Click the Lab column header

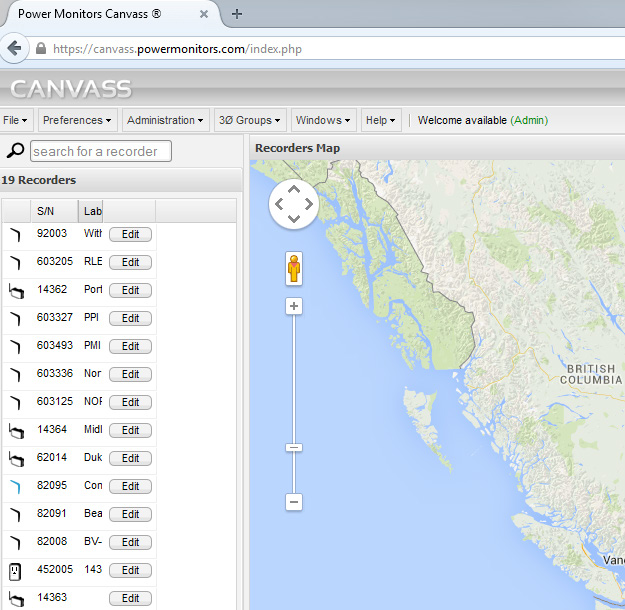(90, 211)
